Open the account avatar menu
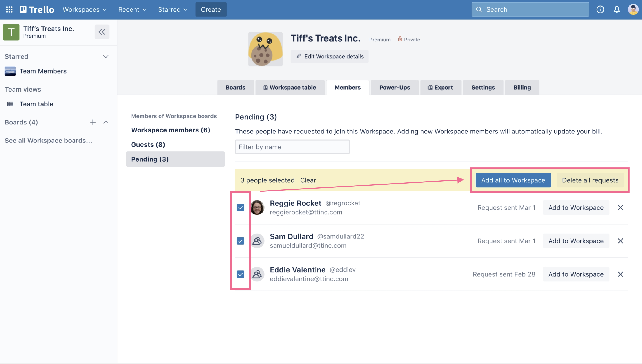642x364 pixels. 633,9
